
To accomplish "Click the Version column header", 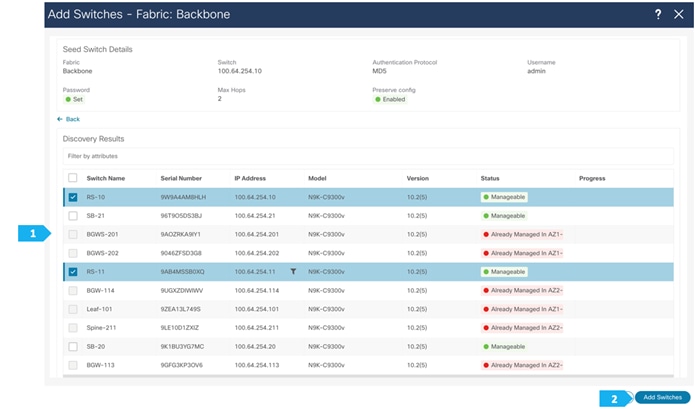I will [418, 178].
